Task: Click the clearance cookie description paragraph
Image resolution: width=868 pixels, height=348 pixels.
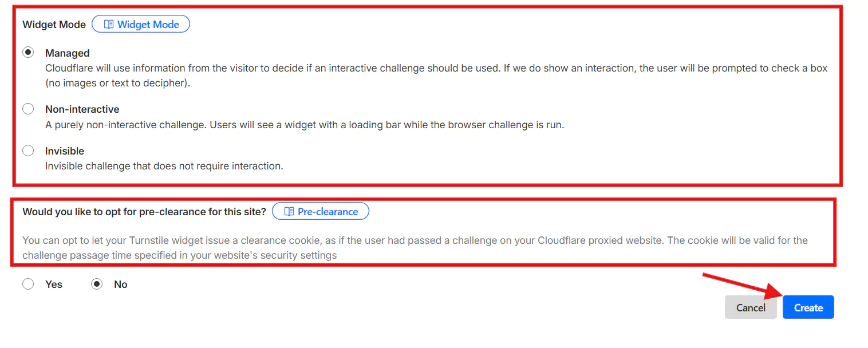Action: click(415, 248)
